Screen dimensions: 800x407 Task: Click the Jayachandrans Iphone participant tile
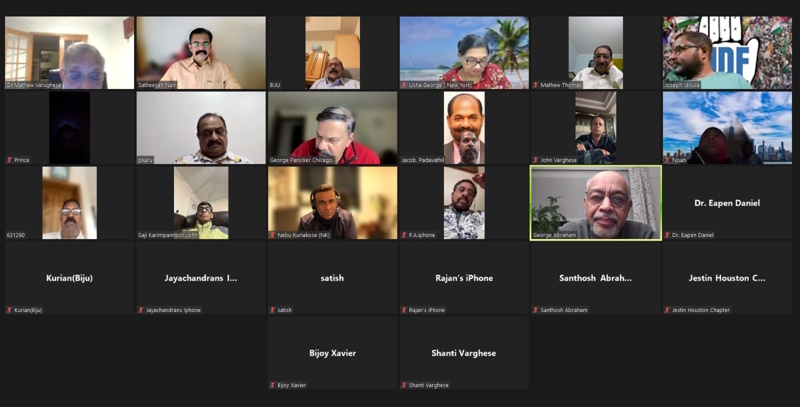point(200,278)
